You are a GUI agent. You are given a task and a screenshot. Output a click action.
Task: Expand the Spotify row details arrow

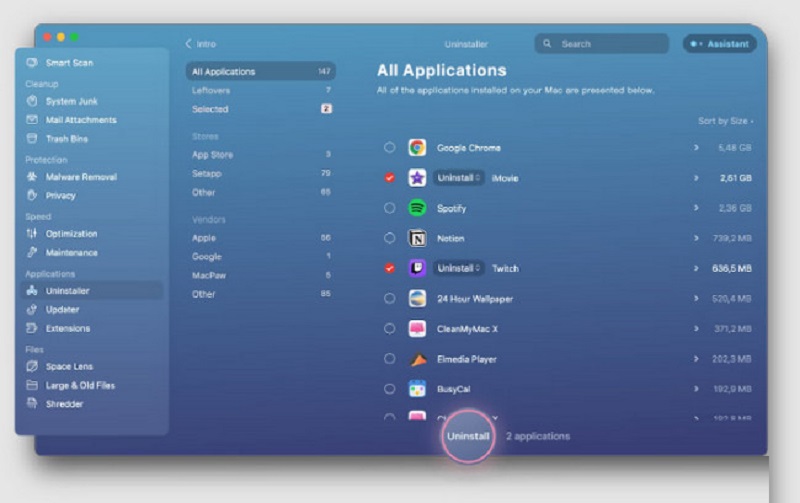coord(696,208)
